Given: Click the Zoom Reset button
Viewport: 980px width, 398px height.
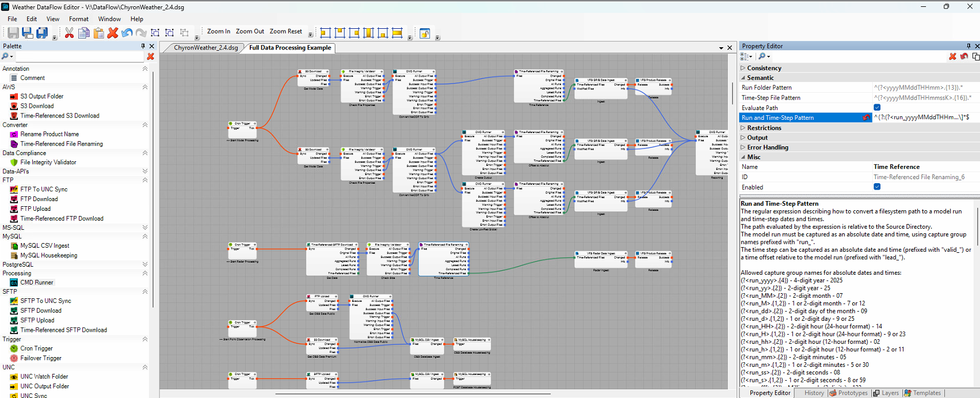Looking at the screenshot, I should pos(285,31).
